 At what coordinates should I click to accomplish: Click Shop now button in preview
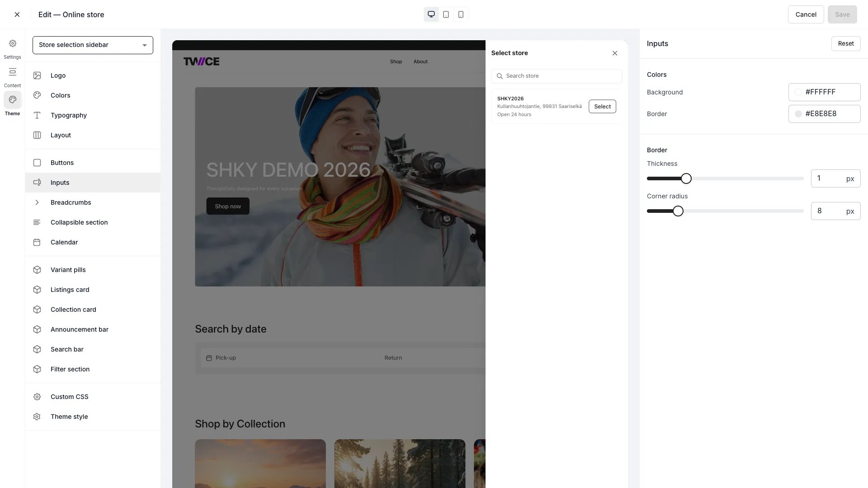coord(228,206)
